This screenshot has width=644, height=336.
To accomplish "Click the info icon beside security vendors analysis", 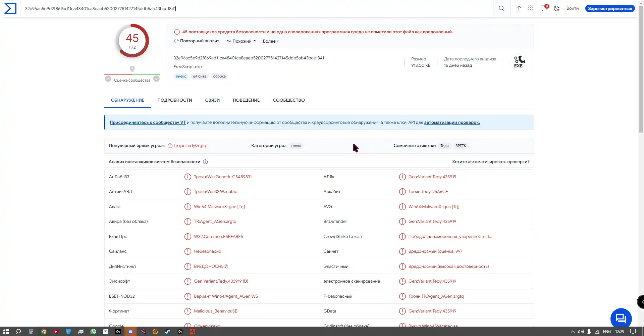I will tap(205, 162).
